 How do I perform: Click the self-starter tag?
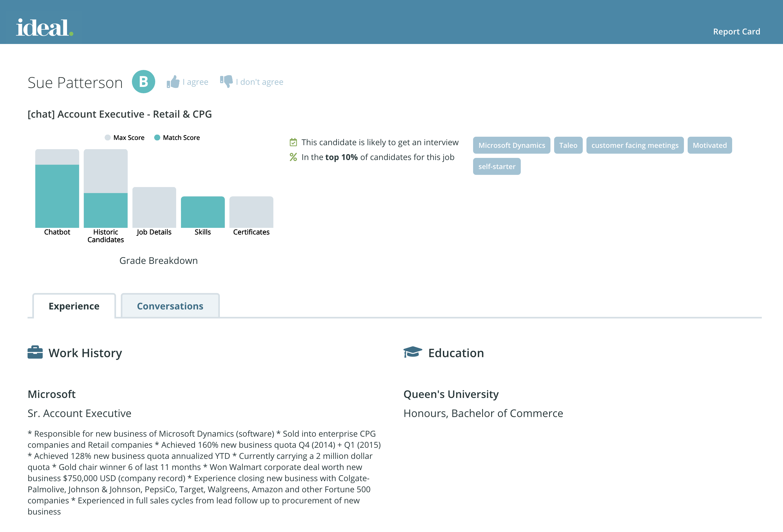point(497,166)
